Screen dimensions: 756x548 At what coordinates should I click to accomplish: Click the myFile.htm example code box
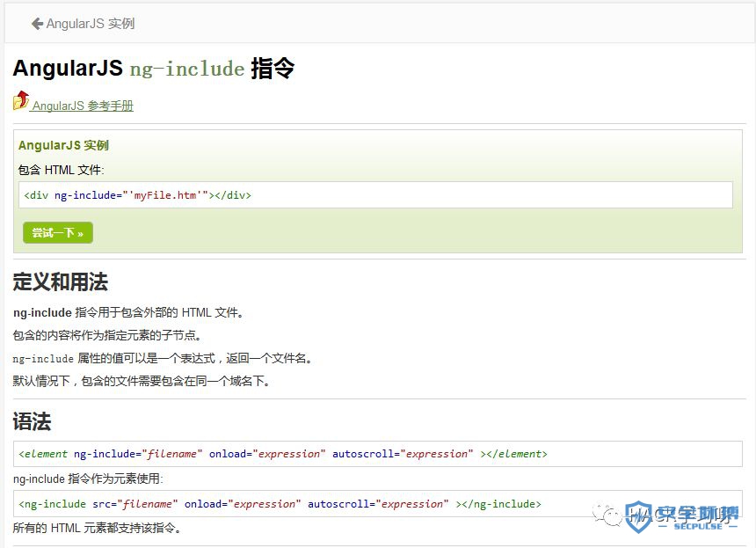click(x=375, y=195)
